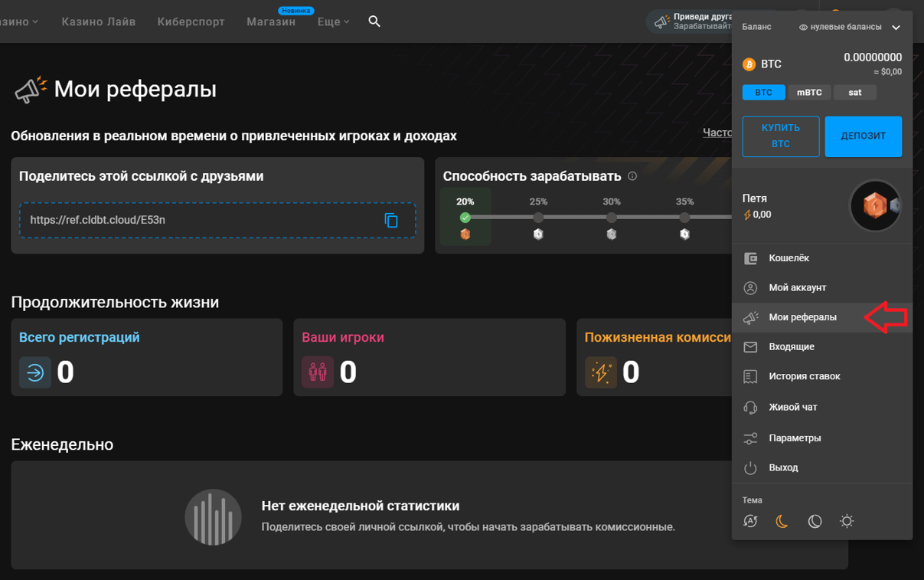This screenshot has width=924, height=580.
Task: Click the КУПИТЬ BTC button
Action: (x=781, y=136)
